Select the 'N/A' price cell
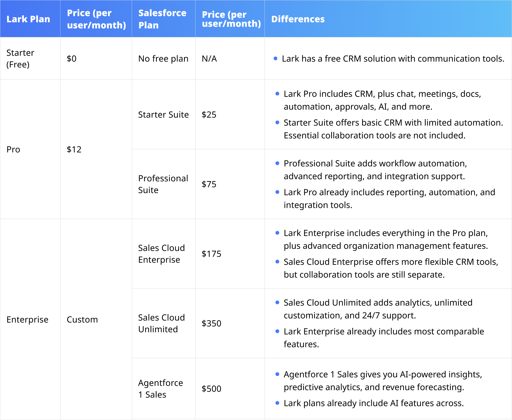 pos(209,59)
